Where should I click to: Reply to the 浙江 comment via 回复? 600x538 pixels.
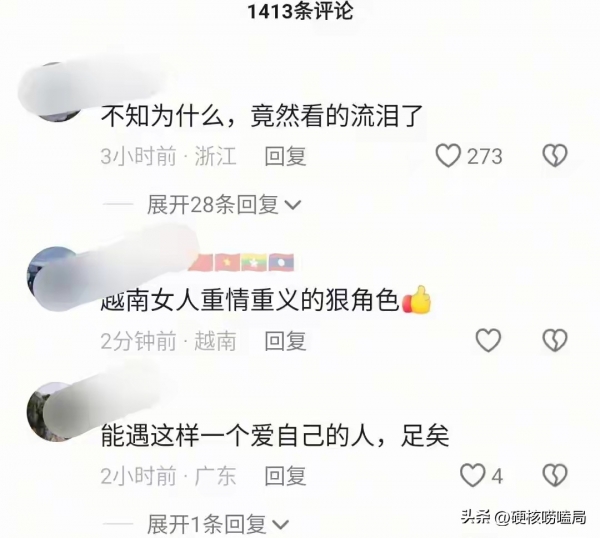(x=285, y=156)
